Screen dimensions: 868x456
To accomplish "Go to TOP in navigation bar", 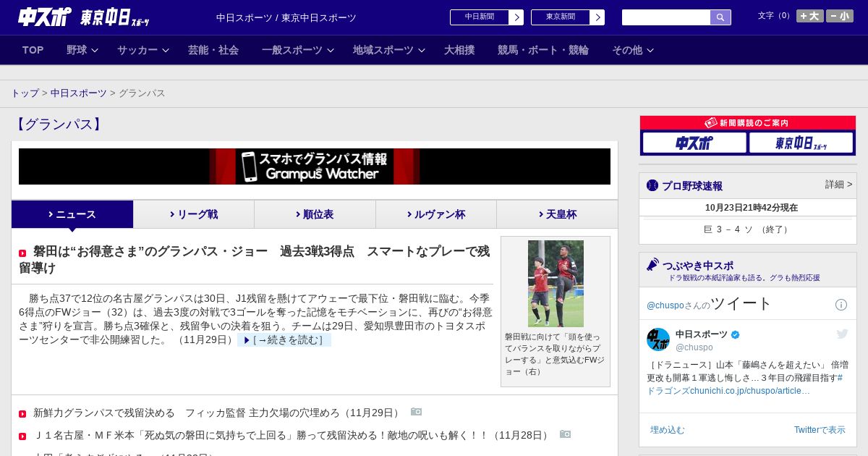I will point(33,50).
